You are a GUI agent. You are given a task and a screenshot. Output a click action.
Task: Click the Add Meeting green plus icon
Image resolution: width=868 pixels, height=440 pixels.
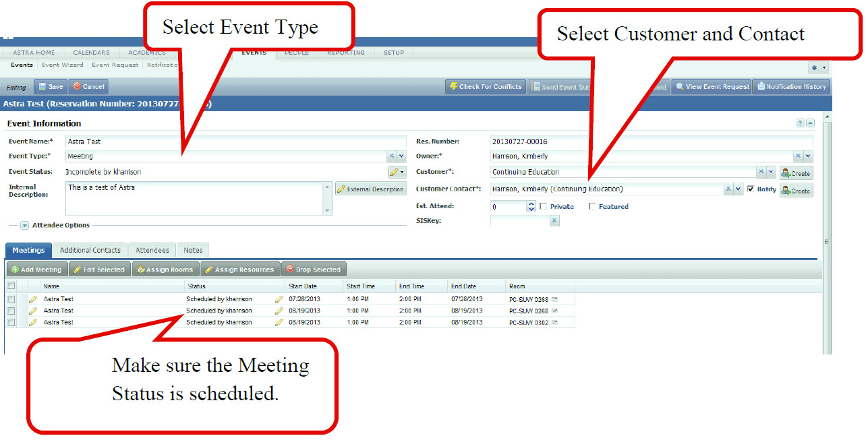point(13,268)
